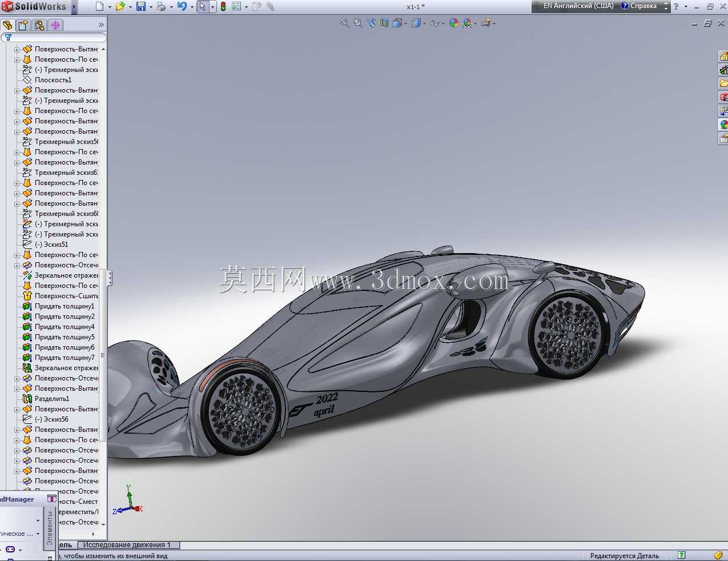This screenshot has height=561, width=728.
Task: Open the PropertyManager tab icon
Action: coord(23,25)
